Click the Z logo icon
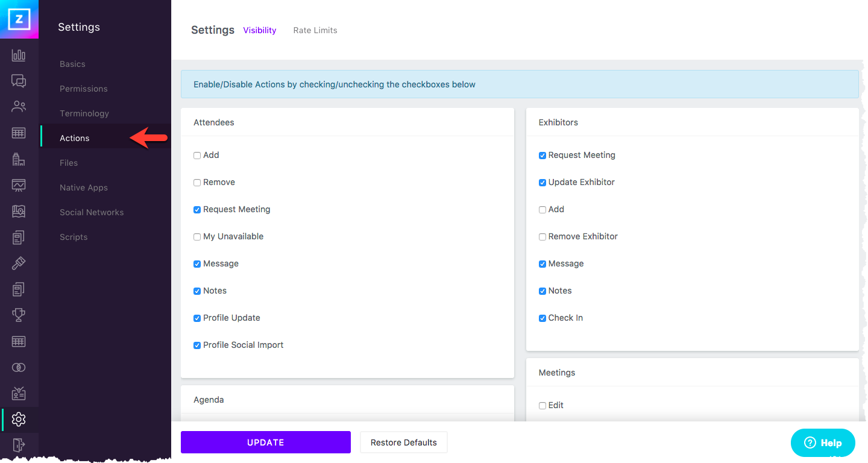This screenshot has width=868, height=463. pos(19,19)
